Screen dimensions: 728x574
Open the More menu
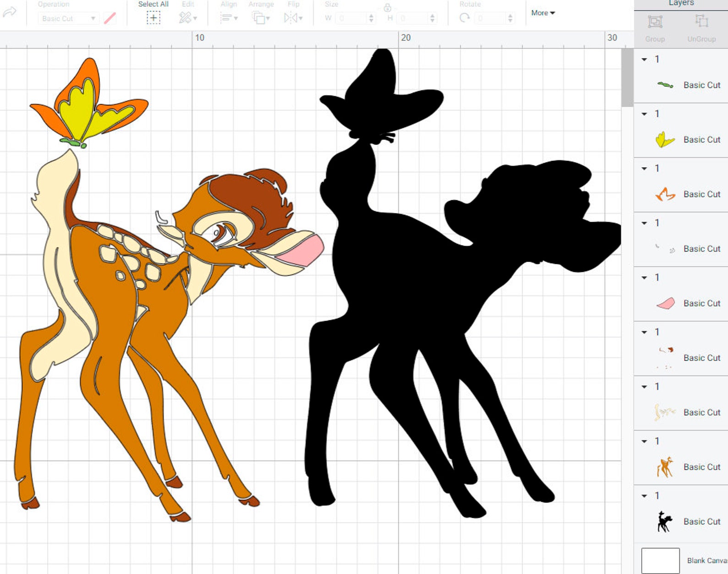[x=543, y=13]
